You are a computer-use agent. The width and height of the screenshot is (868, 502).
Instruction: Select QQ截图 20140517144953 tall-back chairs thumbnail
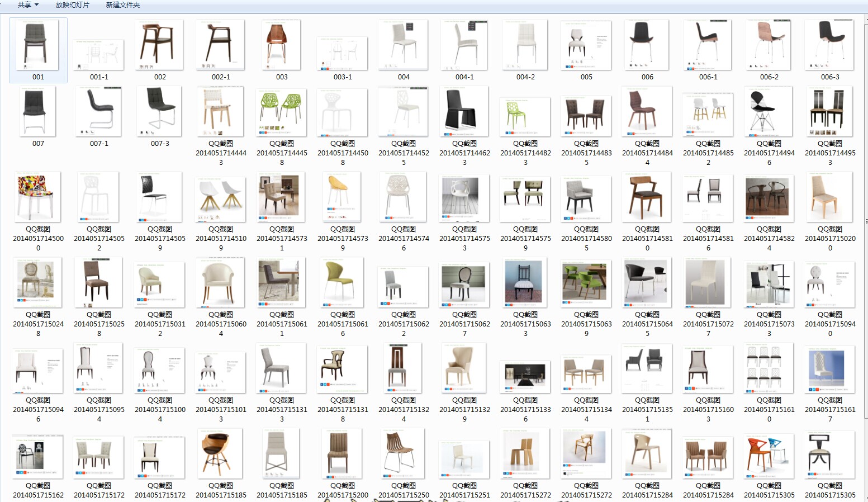tap(830, 111)
